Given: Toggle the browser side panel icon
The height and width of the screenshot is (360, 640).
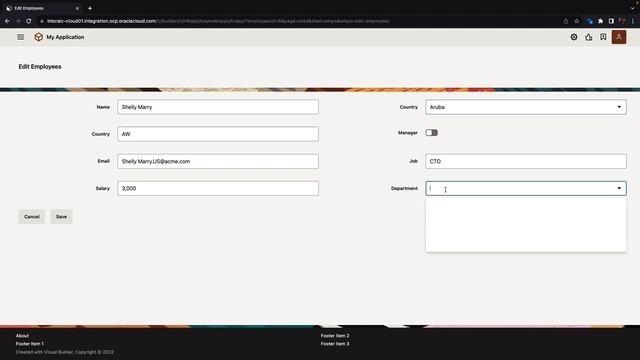Looking at the screenshot, I should click(x=611, y=21).
